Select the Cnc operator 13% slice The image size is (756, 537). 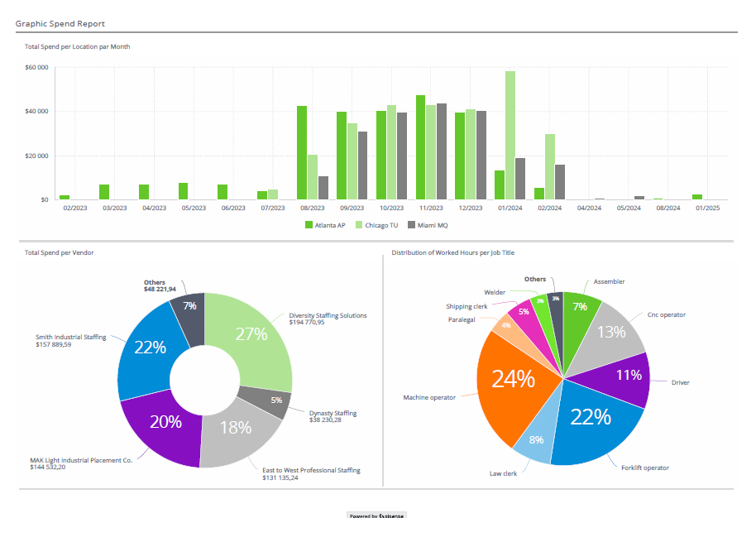point(610,331)
